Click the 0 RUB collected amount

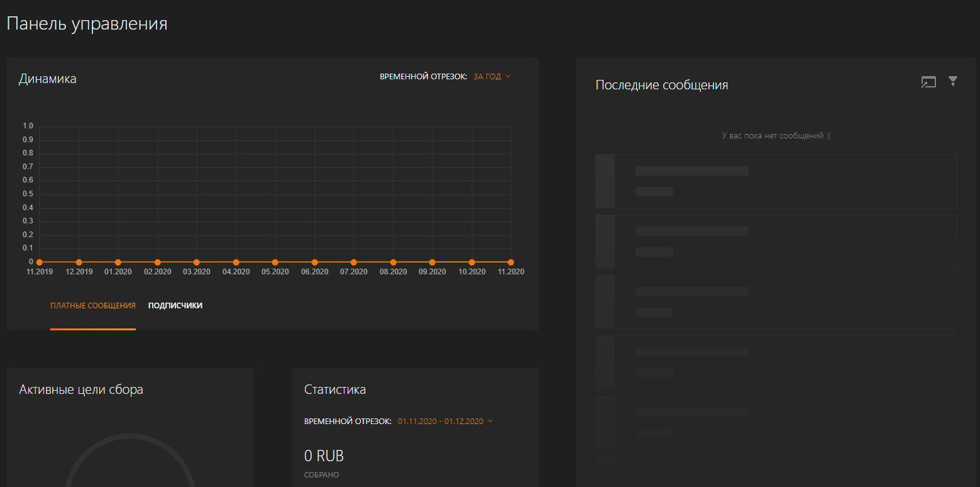click(324, 456)
